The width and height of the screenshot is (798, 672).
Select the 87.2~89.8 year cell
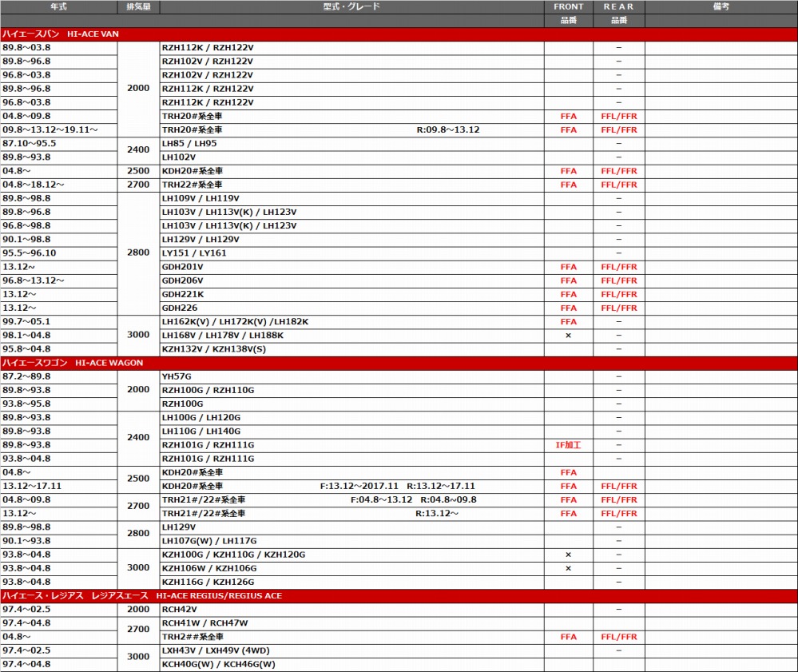tap(59, 376)
